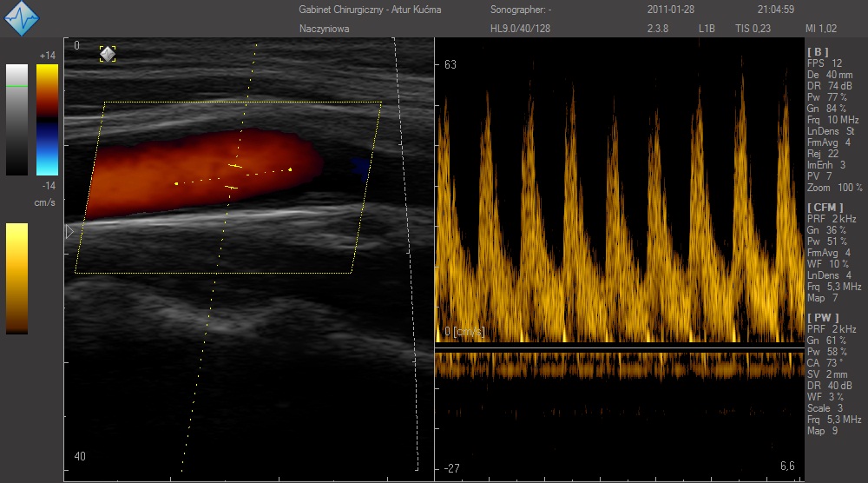The image size is (868, 483).
Task: Click the 'De 40 mm' depth setting
Action: [x=829, y=75]
